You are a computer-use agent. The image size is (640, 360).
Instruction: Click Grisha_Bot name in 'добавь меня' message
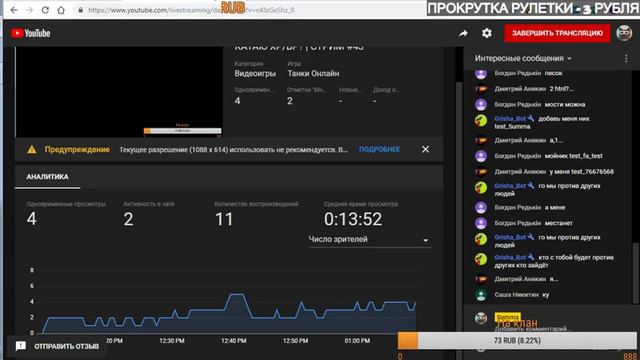[x=510, y=119]
